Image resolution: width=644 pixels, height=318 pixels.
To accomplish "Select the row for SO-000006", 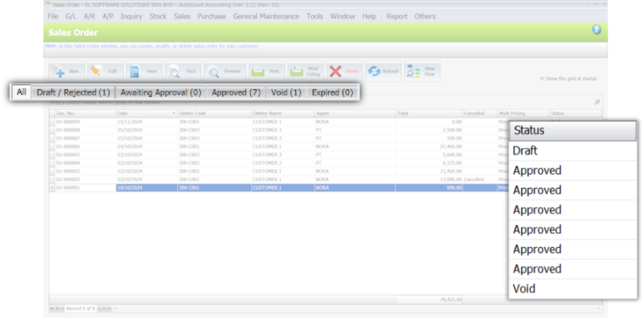I will [279, 147].
